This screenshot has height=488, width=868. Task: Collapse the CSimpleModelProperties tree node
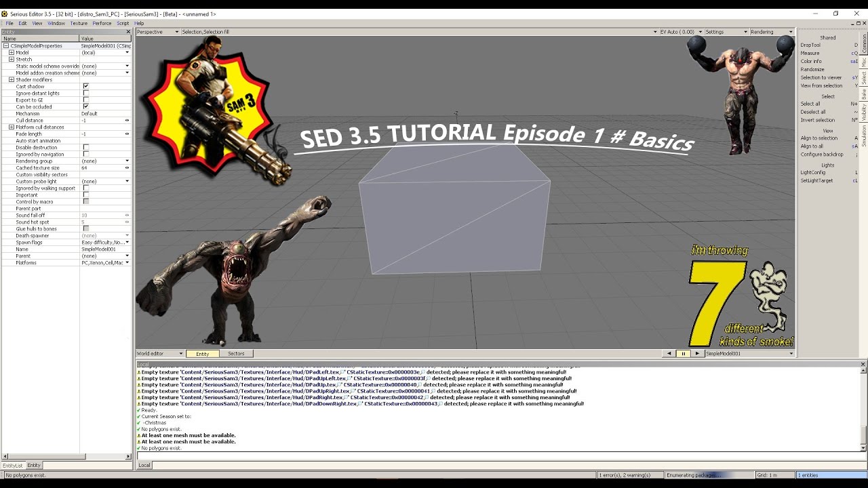coord(6,45)
